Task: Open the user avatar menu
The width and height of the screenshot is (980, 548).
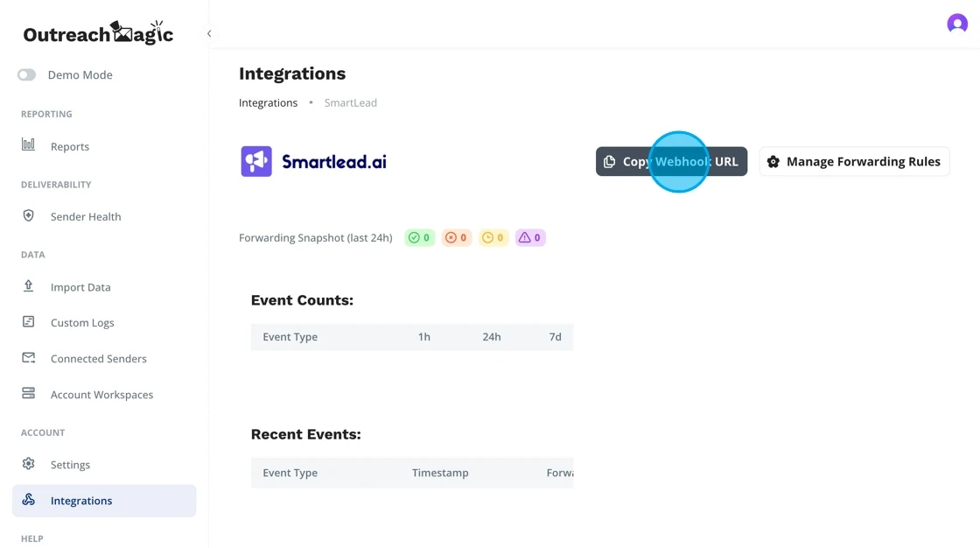Action: coord(956,24)
